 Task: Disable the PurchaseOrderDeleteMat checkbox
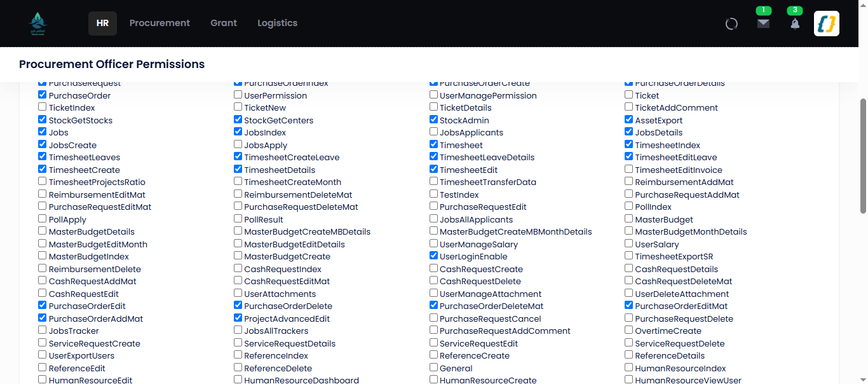tap(434, 305)
